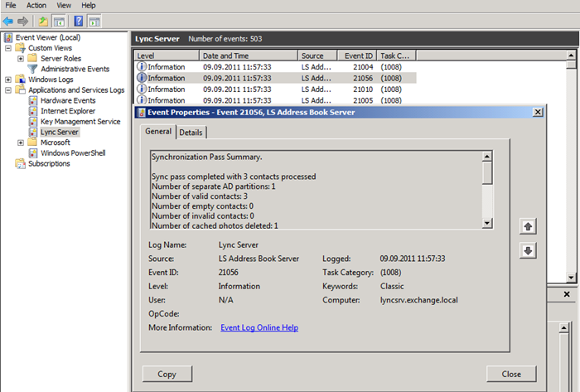Expand the Windows Logs tree node
Image resolution: width=580 pixels, height=392 pixels.
click(8, 80)
